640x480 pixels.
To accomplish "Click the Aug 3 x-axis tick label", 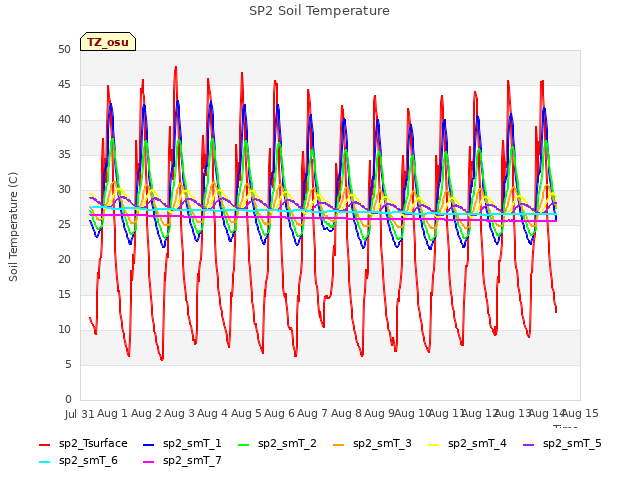I will [179, 413].
